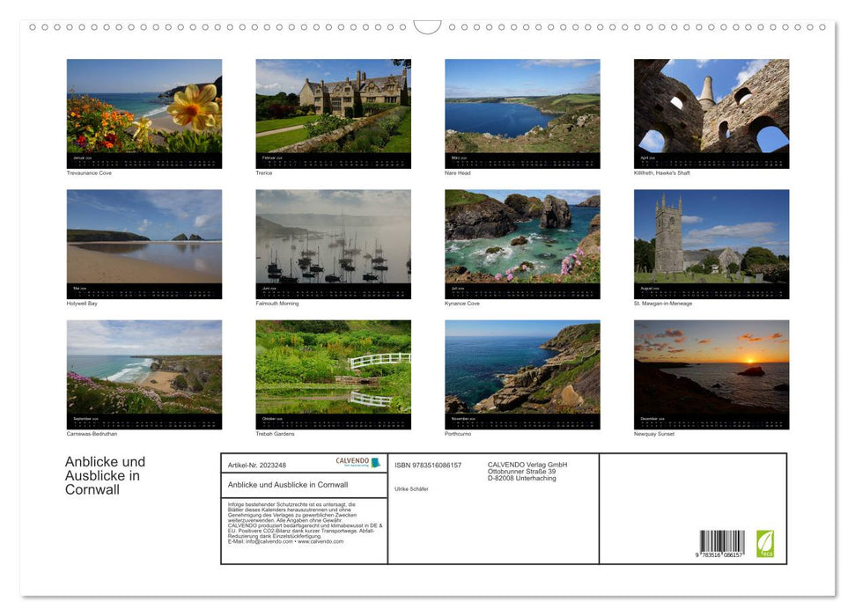Select the Trebah Gardens white bridge photo
This screenshot has width=855, height=616.
(333, 367)
